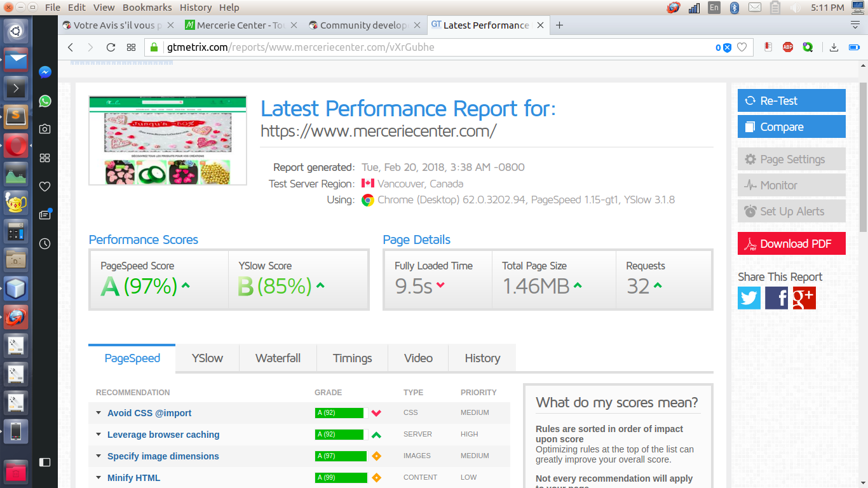The width and height of the screenshot is (868, 488).
Task: Open the Leverage browser caching link
Action: click(163, 435)
